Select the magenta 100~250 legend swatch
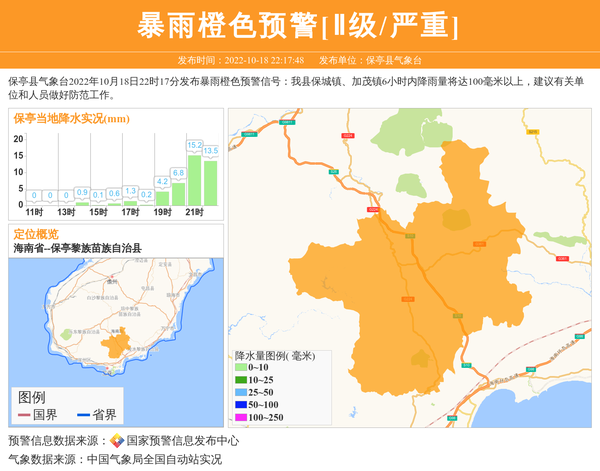The width and height of the screenshot is (600, 471). pyautogui.click(x=240, y=417)
